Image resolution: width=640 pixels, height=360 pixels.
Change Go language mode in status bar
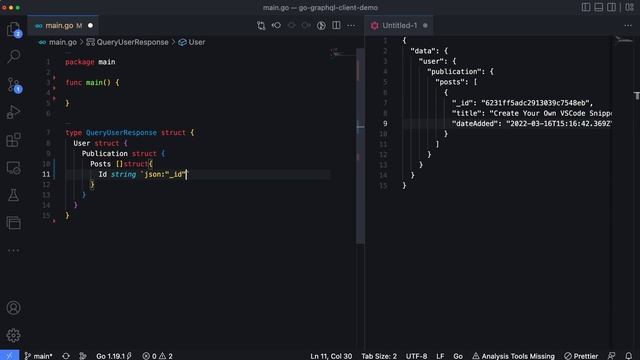(458, 356)
